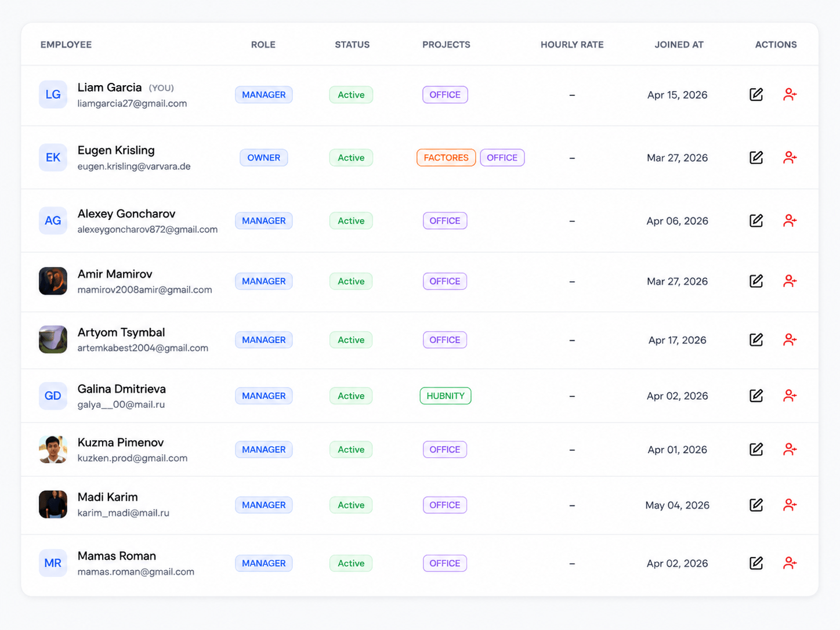
Task: Click the Apr 06, 2026 join date
Action: [x=678, y=221]
